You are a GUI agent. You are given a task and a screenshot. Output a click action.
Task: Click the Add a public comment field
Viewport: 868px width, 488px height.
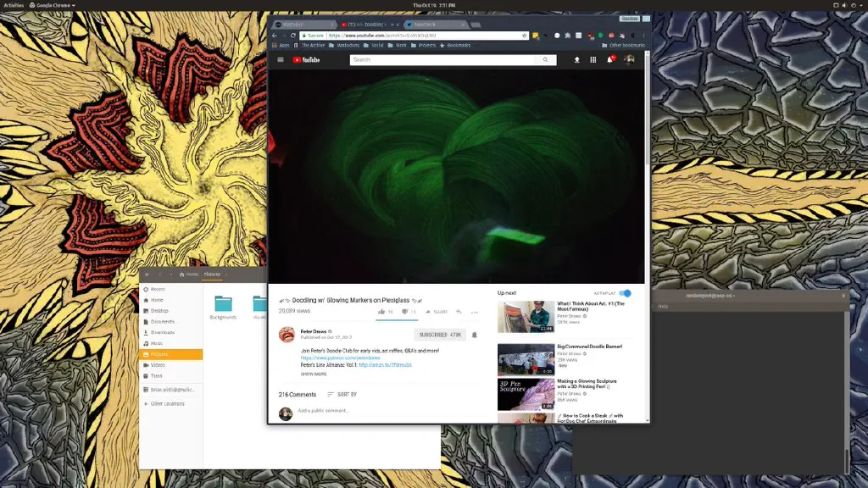387,411
